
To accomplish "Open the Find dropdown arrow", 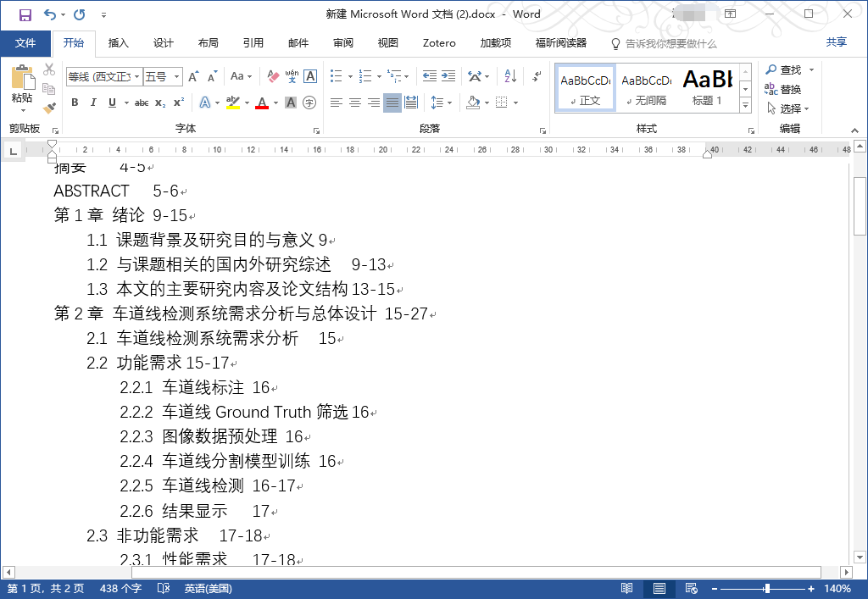I will pos(811,69).
